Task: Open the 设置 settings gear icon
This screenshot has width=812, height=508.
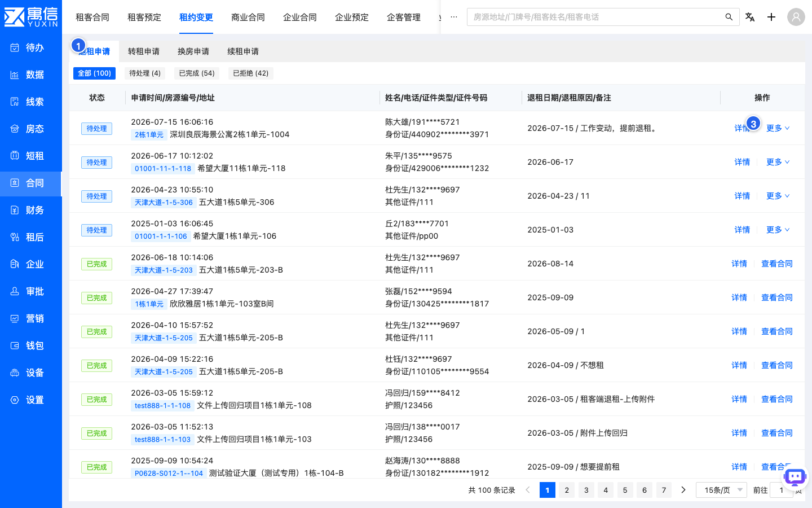Action: click(15, 400)
